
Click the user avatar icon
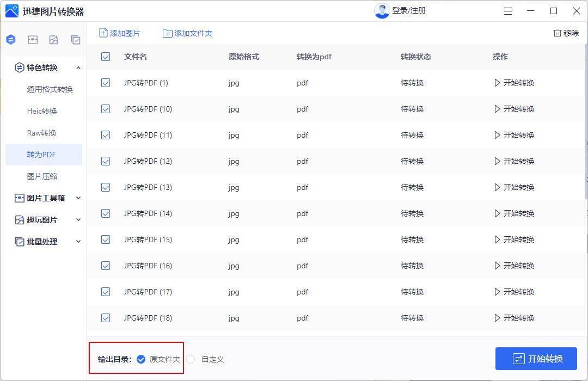(x=382, y=11)
